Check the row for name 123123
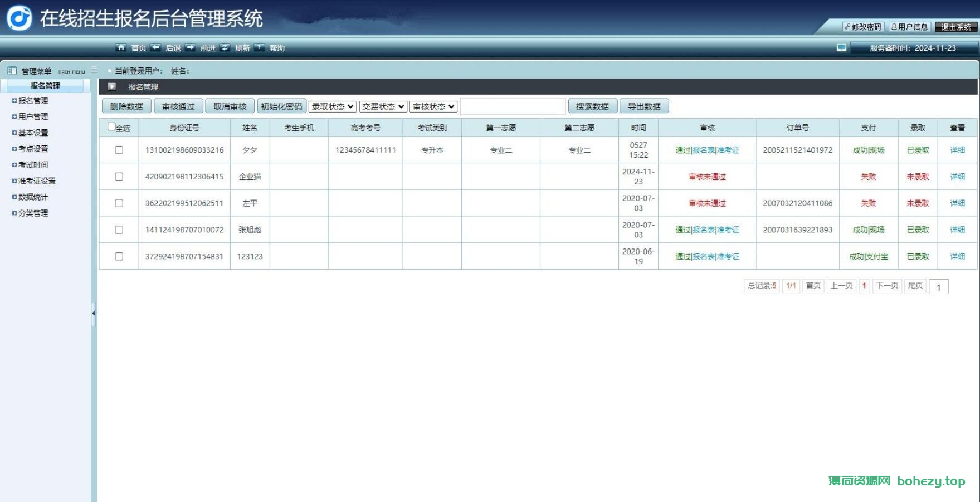The width and height of the screenshot is (980, 502). (119, 256)
